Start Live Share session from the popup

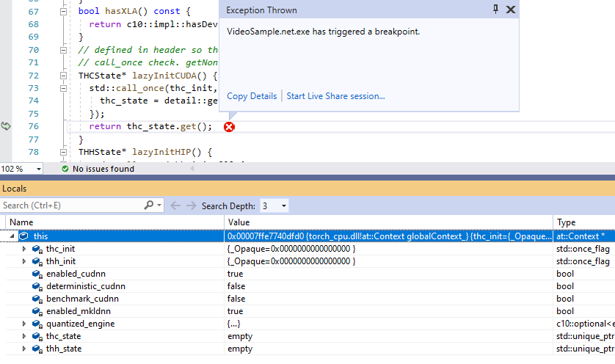click(335, 96)
